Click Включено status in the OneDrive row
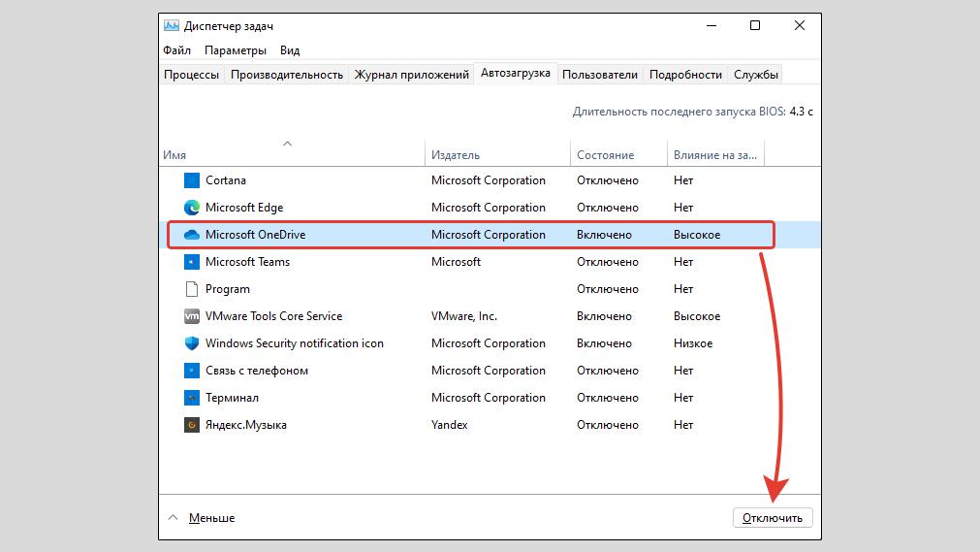 point(604,235)
